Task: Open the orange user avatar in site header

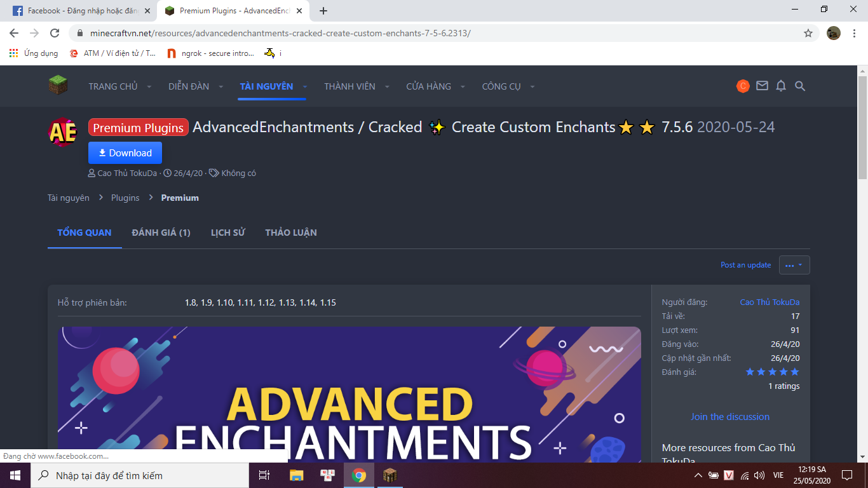Action: (x=743, y=86)
